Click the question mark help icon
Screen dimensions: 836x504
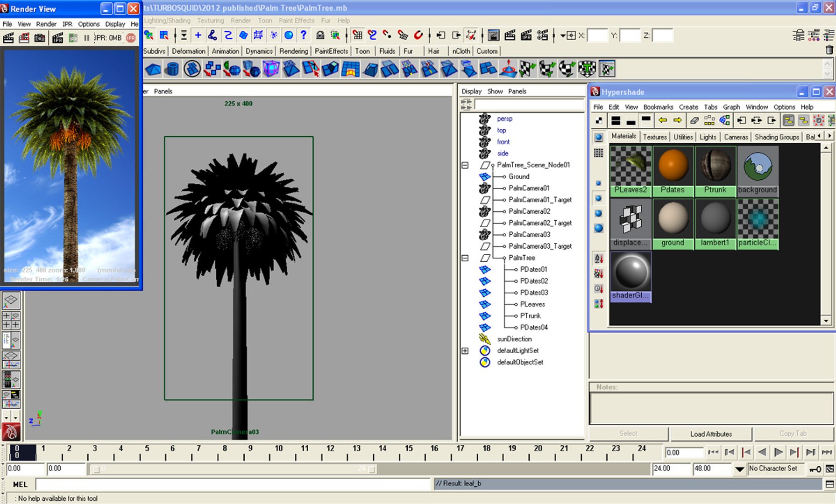(304, 35)
